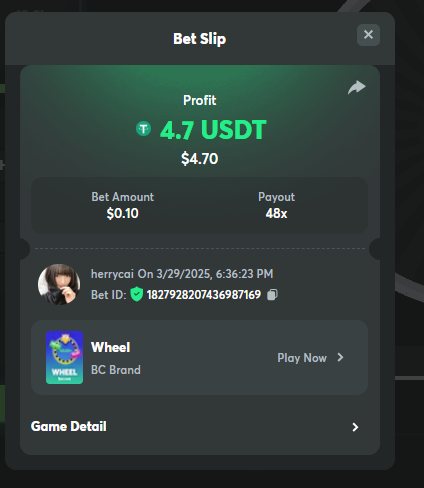Copy the Bet ID number
This screenshot has height=488, width=424.
272,295
